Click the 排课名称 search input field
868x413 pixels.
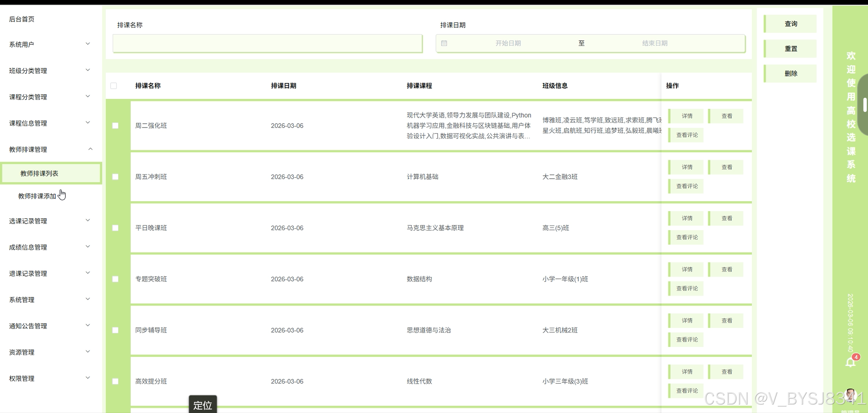(x=268, y=43)
